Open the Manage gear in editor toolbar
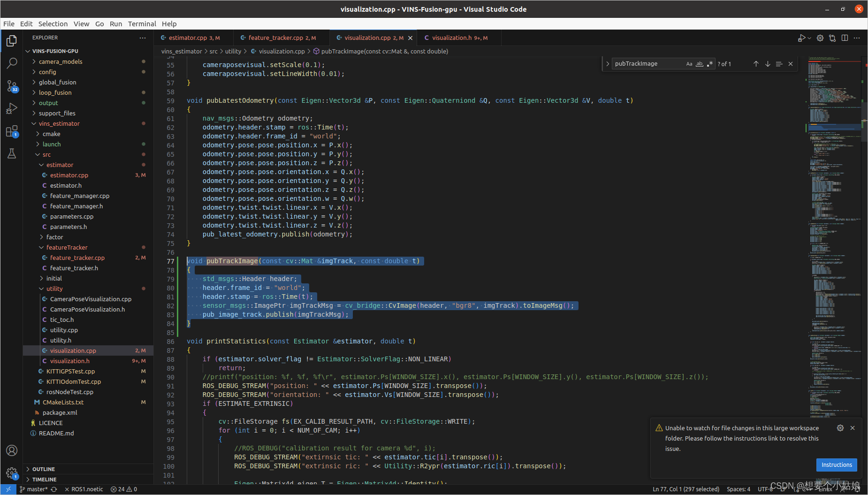868x495 pixels. click(x=820, y=38)
